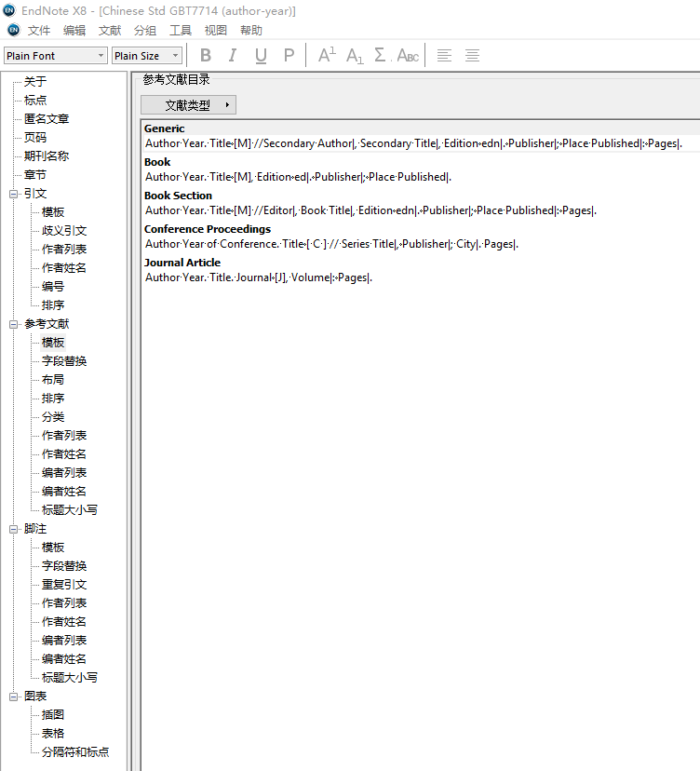The height and width of the screenshot is (771, 700).
Task: Click the align left icon
Action: pos(444,55)
